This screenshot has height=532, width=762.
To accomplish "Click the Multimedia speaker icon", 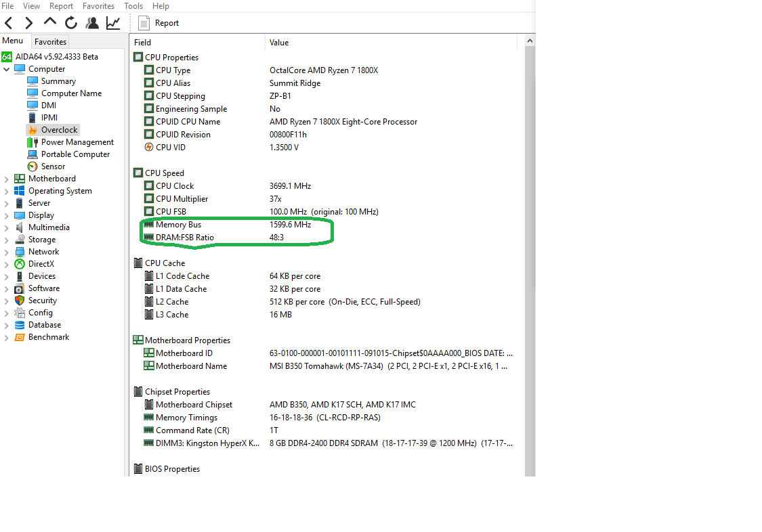I will (20, 227).
